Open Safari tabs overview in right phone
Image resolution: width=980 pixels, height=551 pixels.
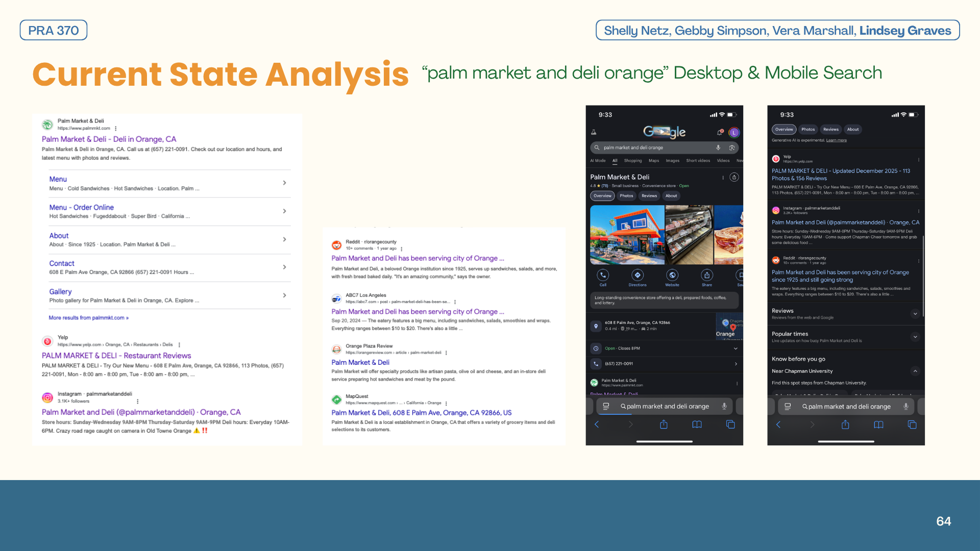[912, 424]
